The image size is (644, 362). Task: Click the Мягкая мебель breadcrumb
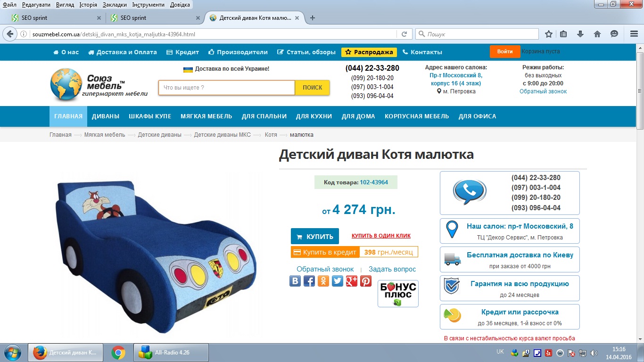click(105, 135)
